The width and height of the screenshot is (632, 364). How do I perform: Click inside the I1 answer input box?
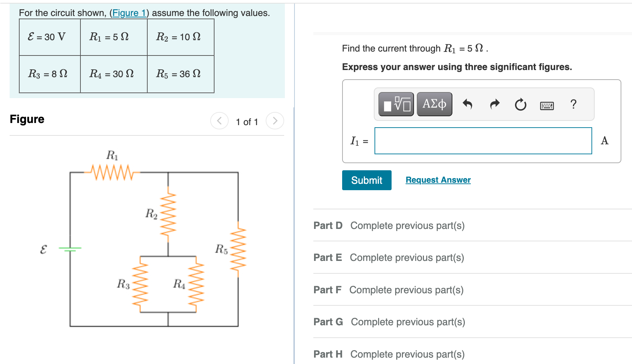[483, 141]
